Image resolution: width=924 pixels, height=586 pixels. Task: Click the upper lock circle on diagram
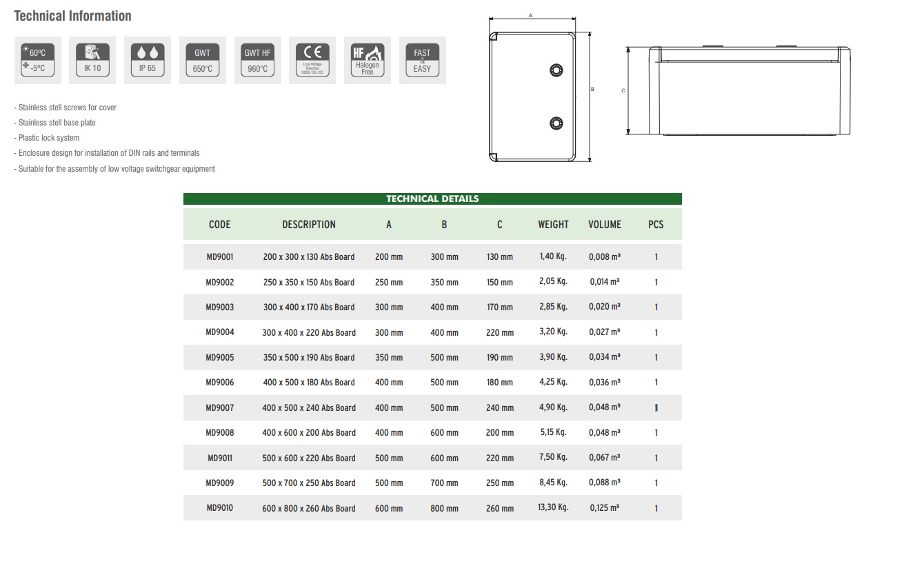pos(556,70)
